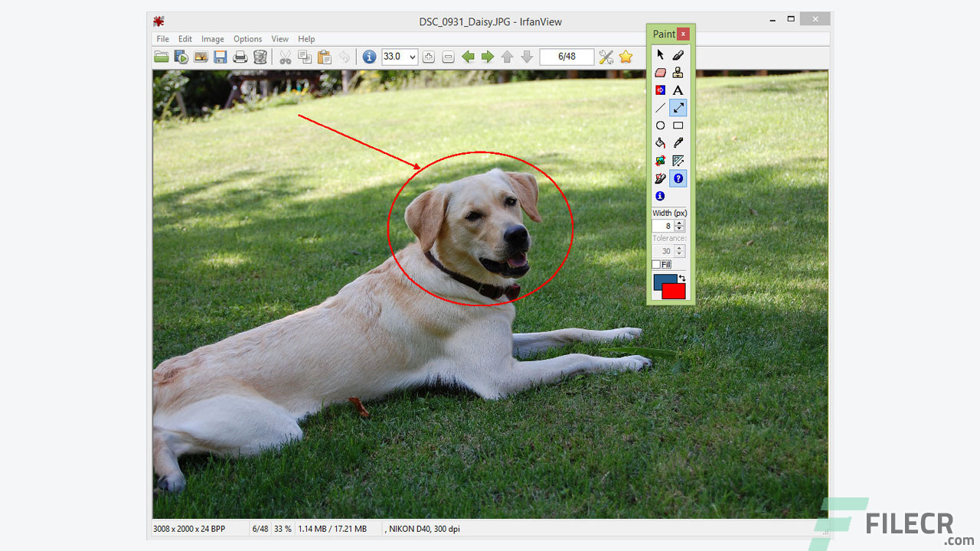980x551 pixels.
Task: Open the Image menu
Action: pos(213,39)
